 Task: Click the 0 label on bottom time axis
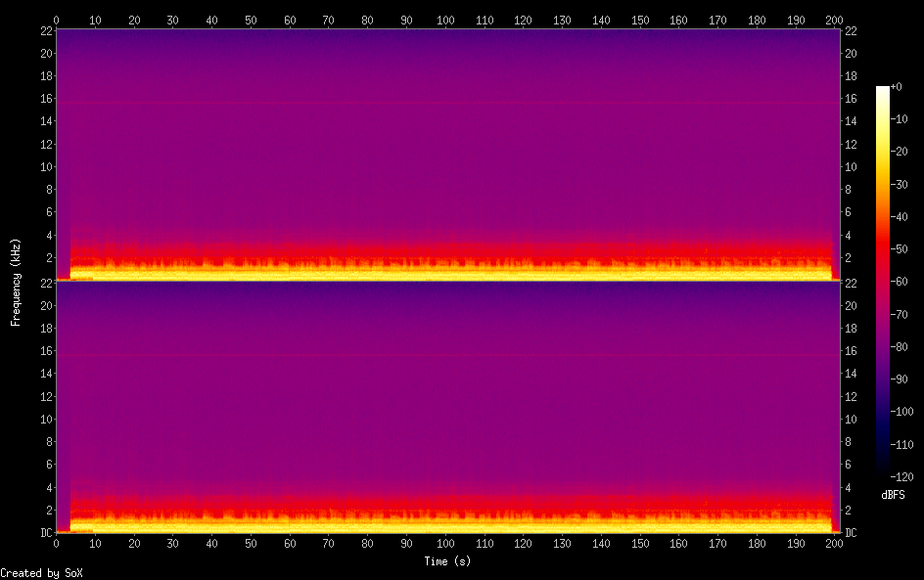[57, 543]
